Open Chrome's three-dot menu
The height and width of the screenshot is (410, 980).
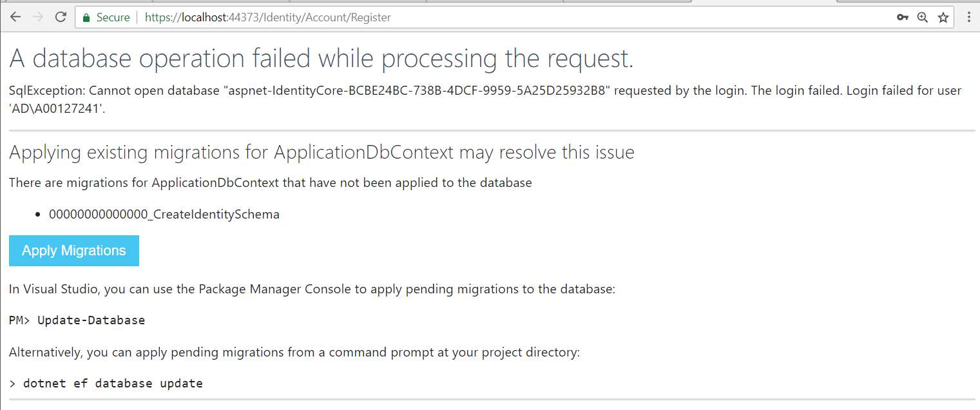[969, 17]
